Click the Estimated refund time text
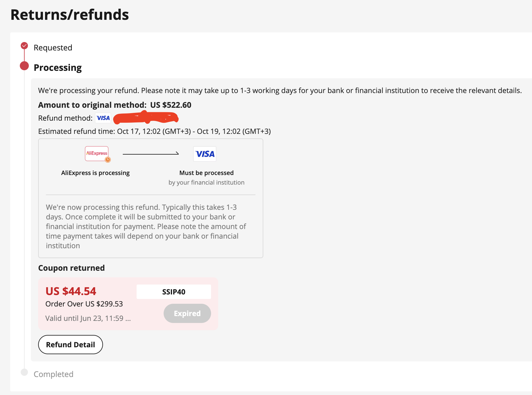The width and height of the screenshot is (532, 395). point(155,131)
